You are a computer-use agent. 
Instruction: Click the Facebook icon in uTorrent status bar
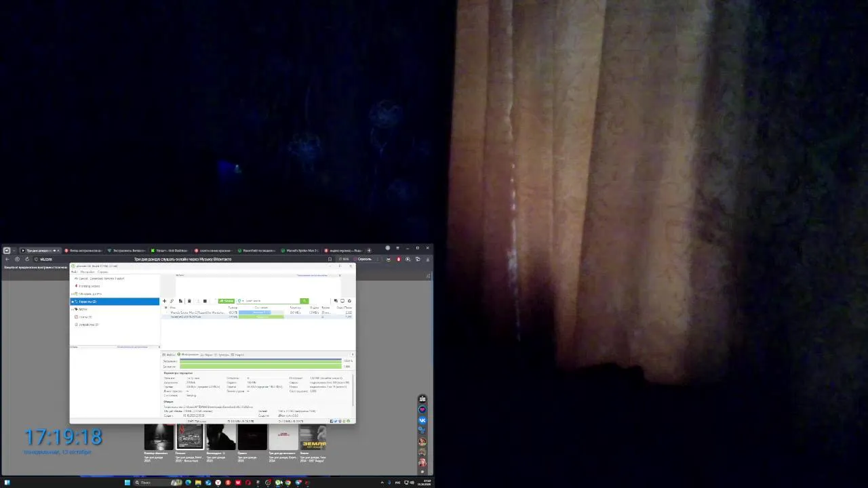click(332, 421)
